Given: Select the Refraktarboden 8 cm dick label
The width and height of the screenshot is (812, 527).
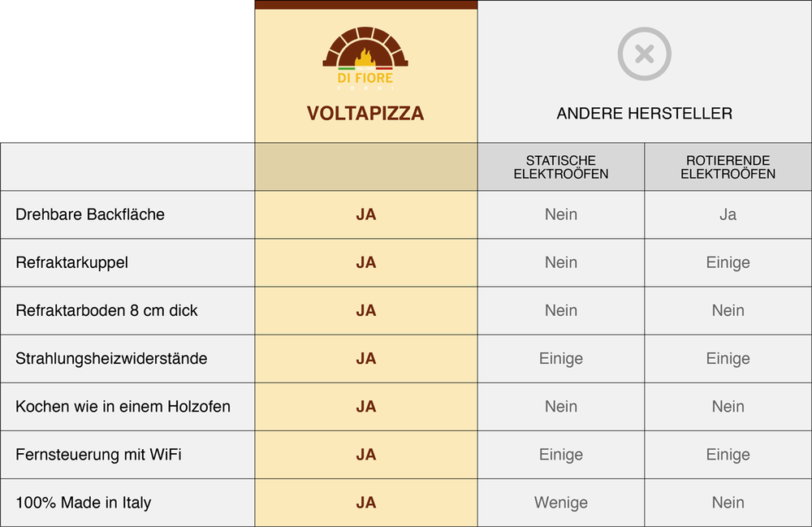Looking at the screenshot, I should click(x=106, y=310).
